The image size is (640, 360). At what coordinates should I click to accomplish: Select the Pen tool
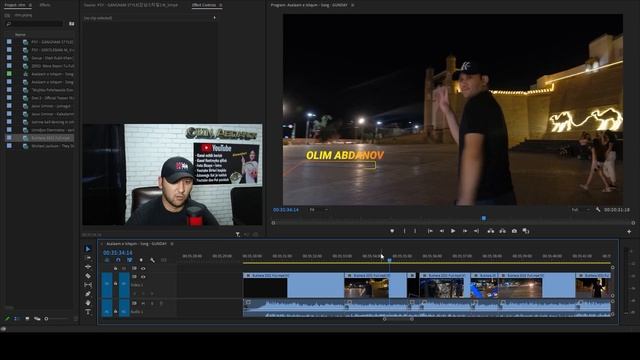coord(88,293)
